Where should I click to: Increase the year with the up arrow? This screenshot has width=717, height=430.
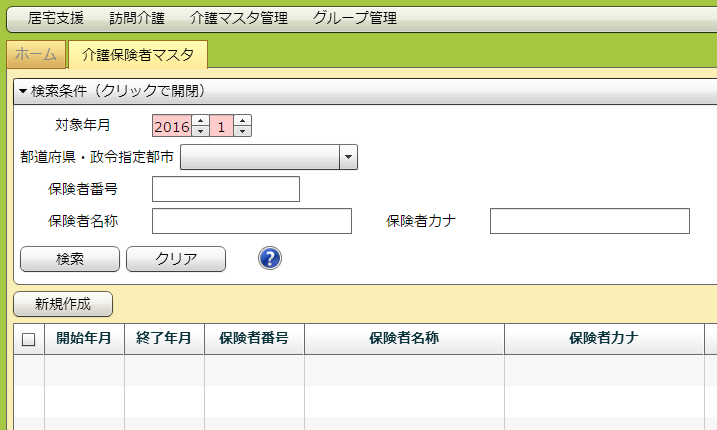(x=200, y=121)
